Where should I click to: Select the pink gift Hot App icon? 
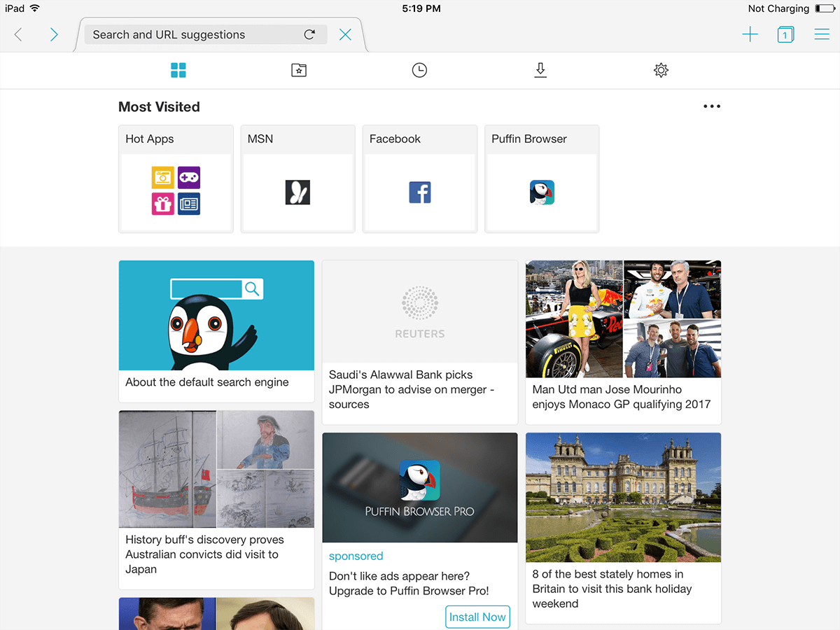pos(162,204)
